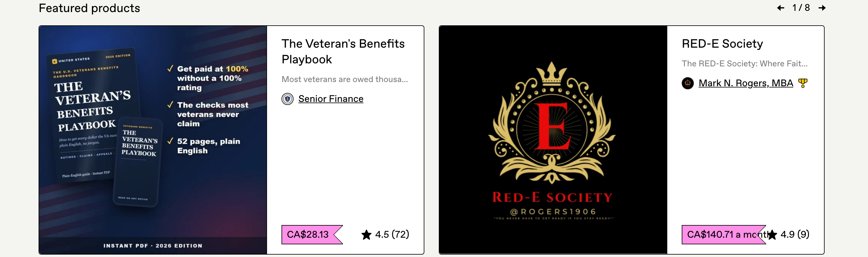Click the 1 / 8 page indicator
The image size is (868, 257).
(801, 8)
